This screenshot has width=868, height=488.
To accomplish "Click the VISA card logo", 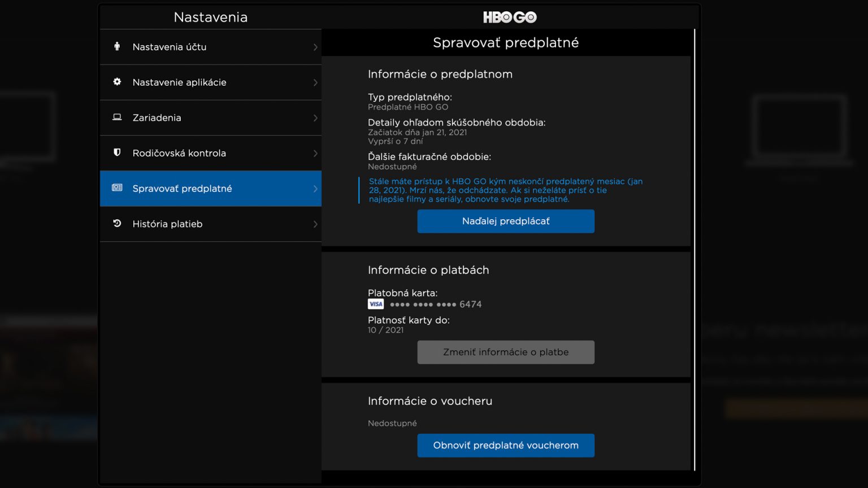I will coord(376,304).
